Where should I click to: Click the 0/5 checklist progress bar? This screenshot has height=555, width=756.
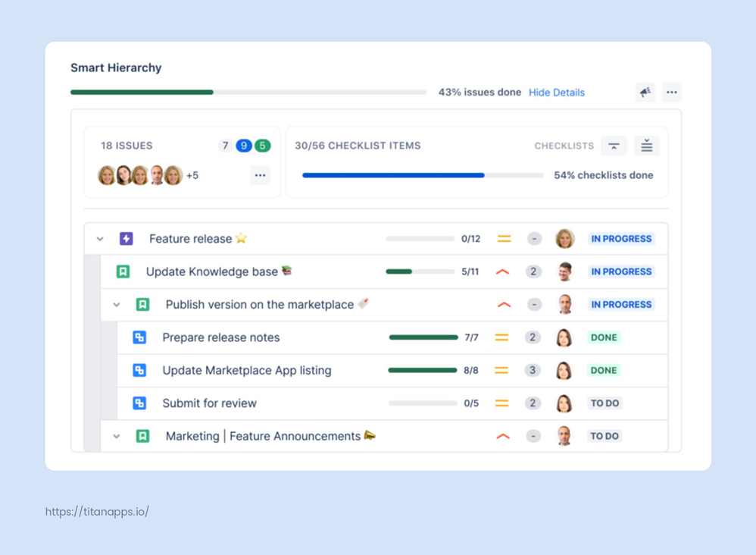pos(423,403)
